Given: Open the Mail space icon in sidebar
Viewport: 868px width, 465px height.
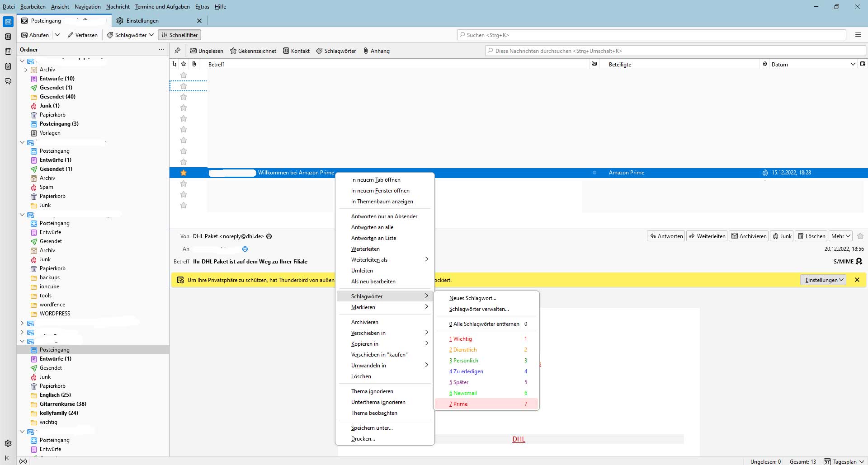Looking at the screenshot, I should (x=8, y=22).
